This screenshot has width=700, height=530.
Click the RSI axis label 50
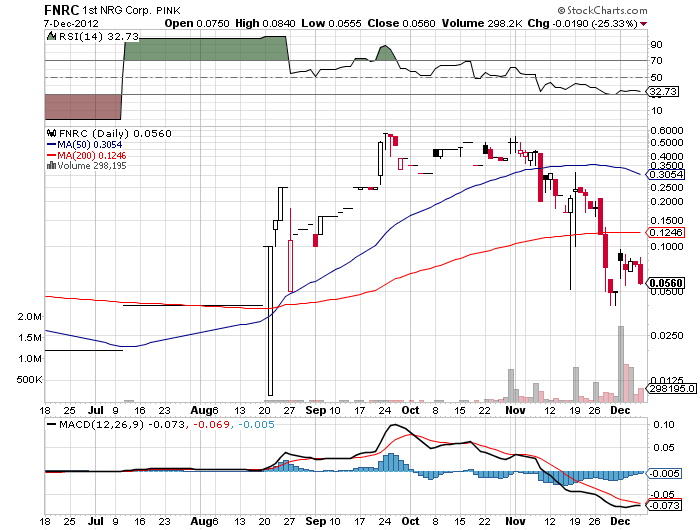(656, 77)
